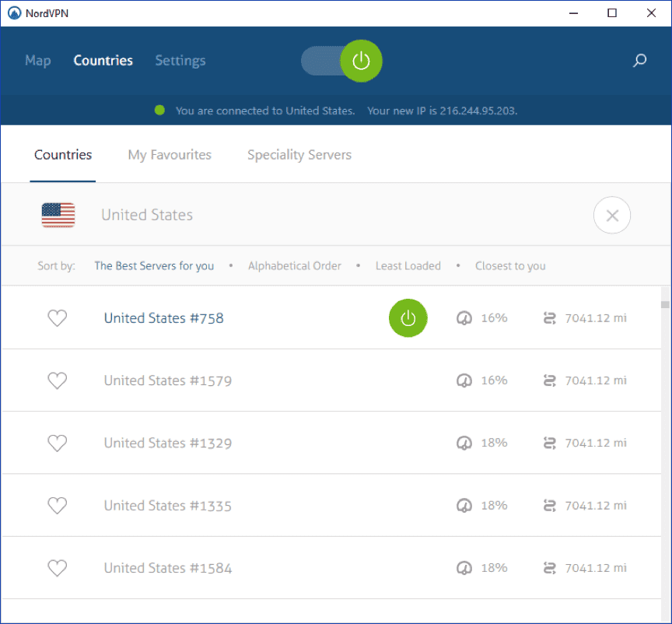
Task: Switch to Speciality Servers tab
Action: 299,155
